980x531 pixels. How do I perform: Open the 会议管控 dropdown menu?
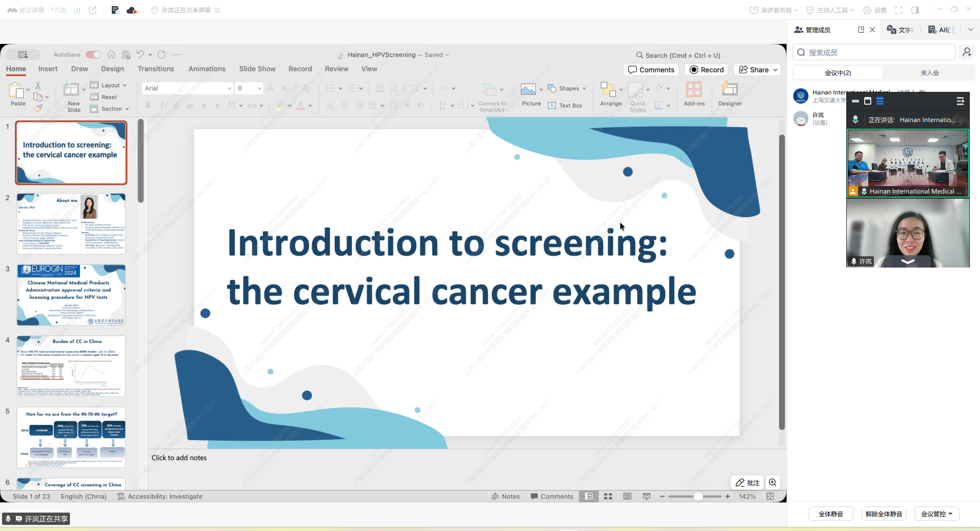click(x=937, y=514)
